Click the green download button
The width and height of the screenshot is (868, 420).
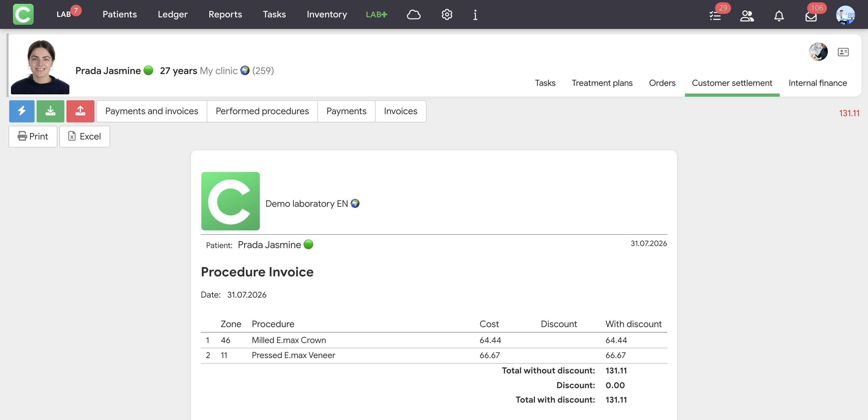click(x=50, y=111)
